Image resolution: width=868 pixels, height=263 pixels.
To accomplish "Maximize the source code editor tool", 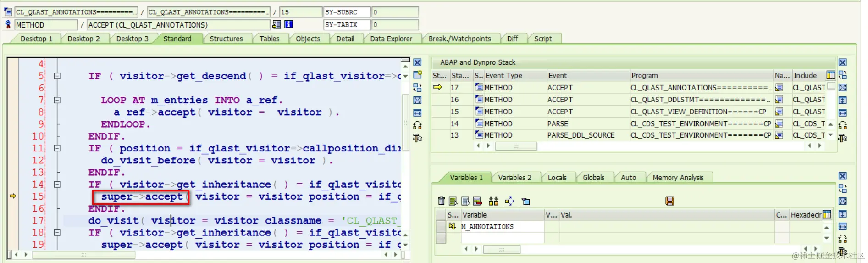I will 417,100.
